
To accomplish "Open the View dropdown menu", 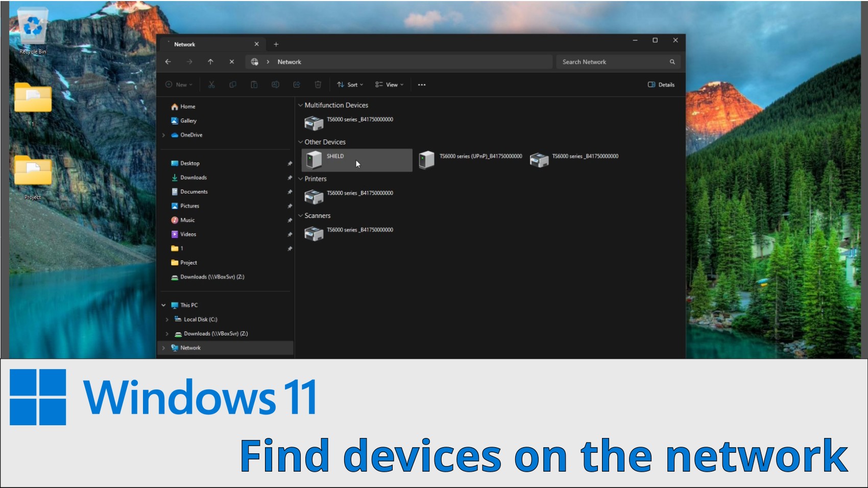I will (390, 85).
